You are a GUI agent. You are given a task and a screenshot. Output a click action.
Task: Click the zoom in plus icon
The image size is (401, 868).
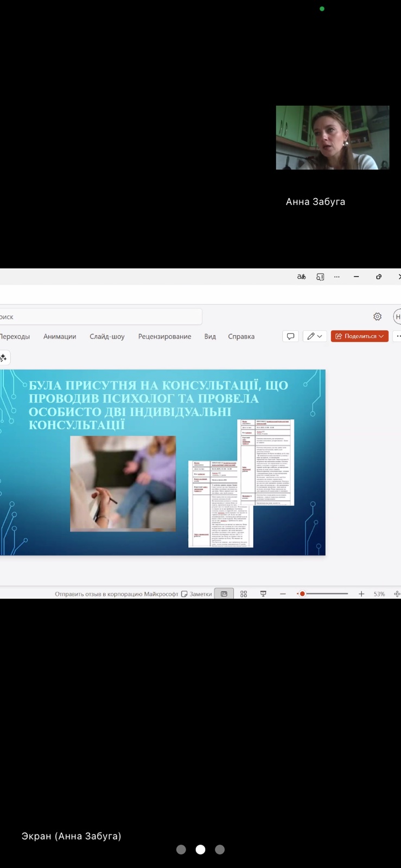tap(361, 594)
